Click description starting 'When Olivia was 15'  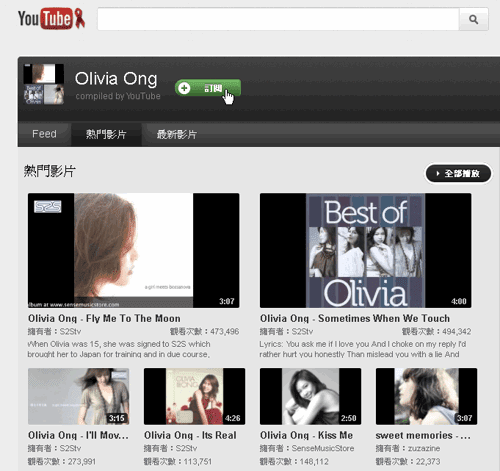[x=119, y=349]
